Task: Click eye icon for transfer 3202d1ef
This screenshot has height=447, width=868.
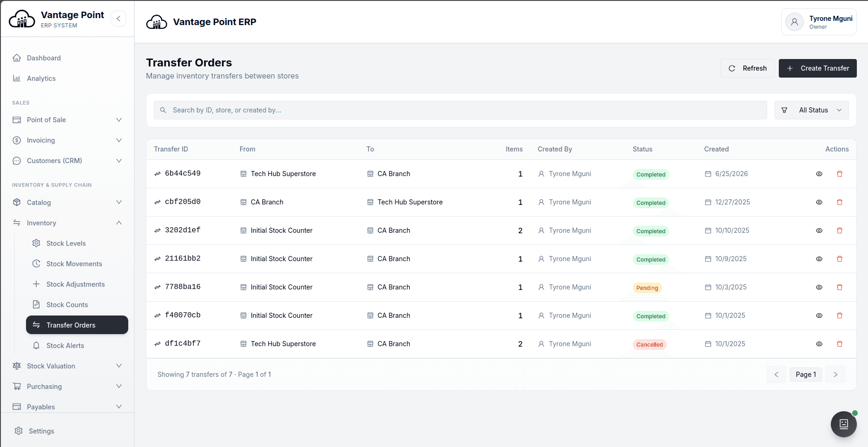Action: (x=819, y=230)
